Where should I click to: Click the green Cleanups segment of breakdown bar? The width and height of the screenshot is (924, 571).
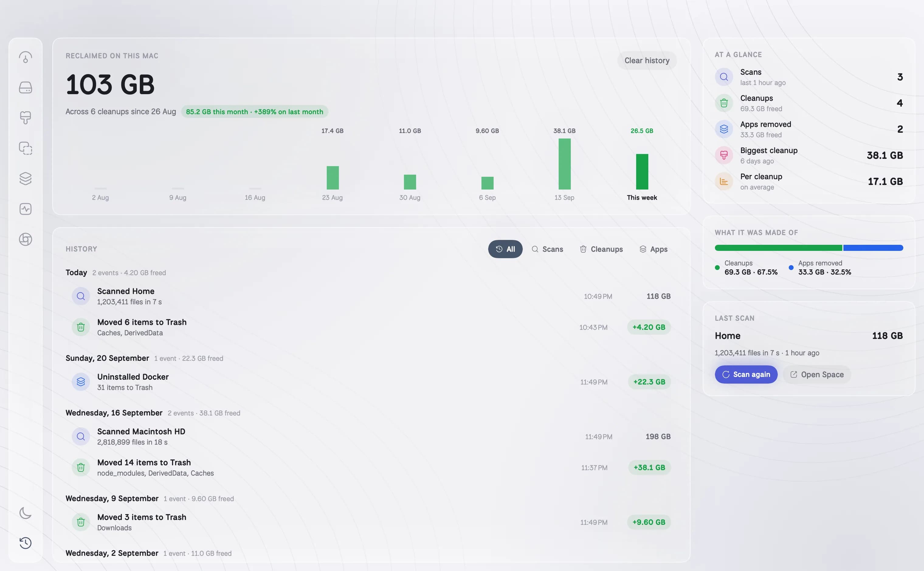[x=778, y=248]
